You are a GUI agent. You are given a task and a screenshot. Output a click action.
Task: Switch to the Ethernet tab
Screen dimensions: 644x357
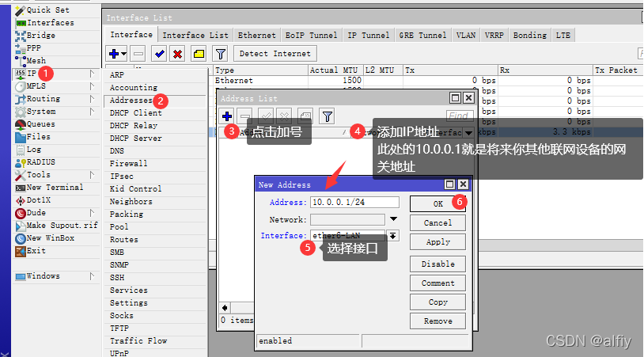click(256, 36)
